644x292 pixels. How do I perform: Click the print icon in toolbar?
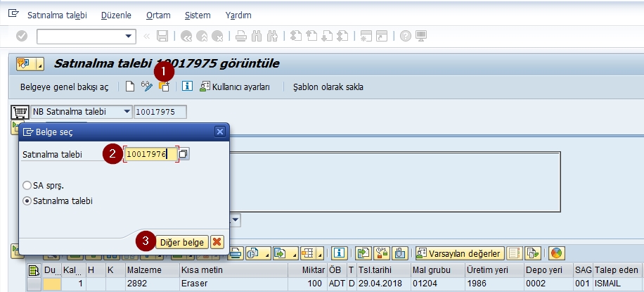[x=240, y=36]
